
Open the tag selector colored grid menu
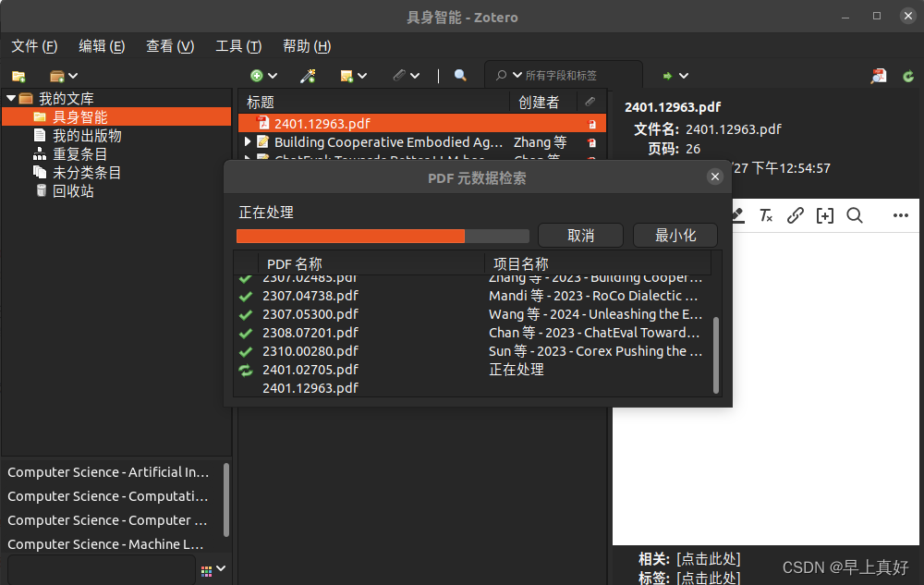tap(213, 569)
